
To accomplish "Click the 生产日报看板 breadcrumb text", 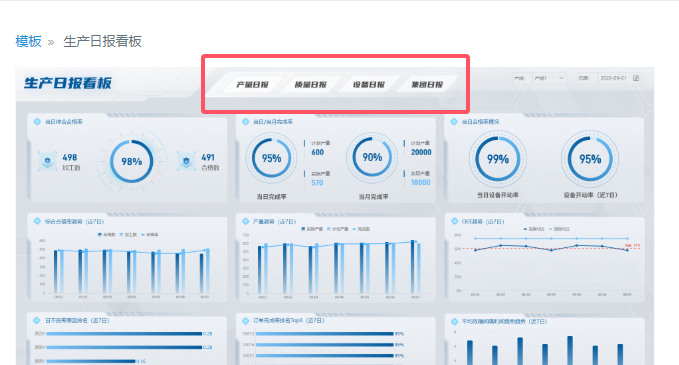I will [x=103, y=42].
